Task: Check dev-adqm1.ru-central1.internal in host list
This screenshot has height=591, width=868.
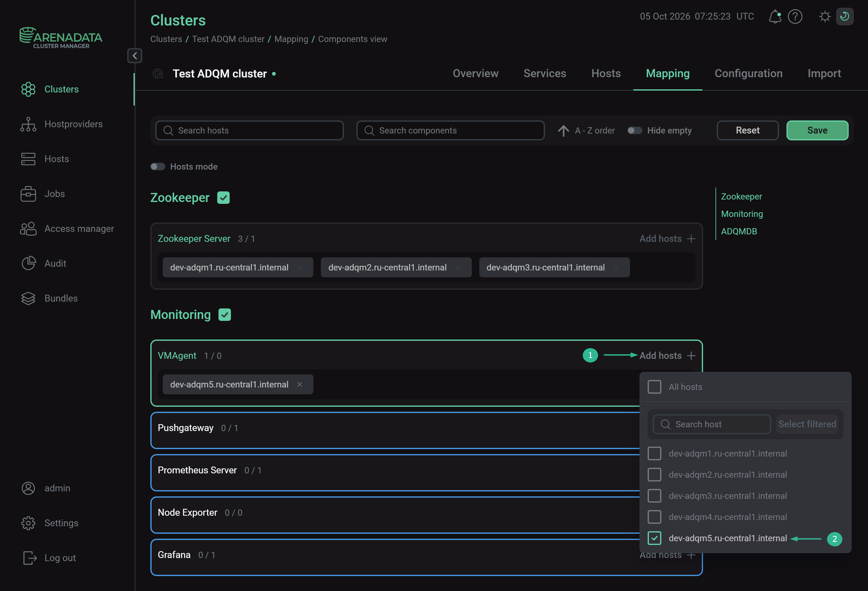Action: [x=655, y=453]
